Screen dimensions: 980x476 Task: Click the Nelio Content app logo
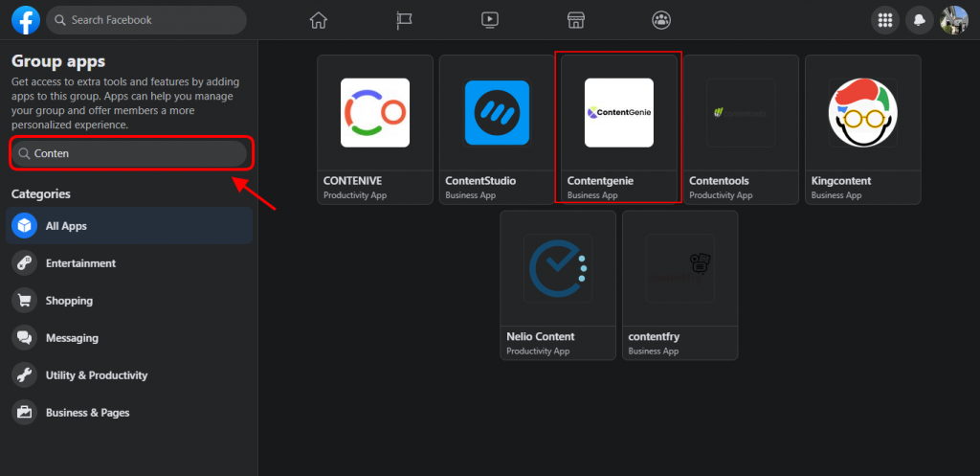pos(558,268)
